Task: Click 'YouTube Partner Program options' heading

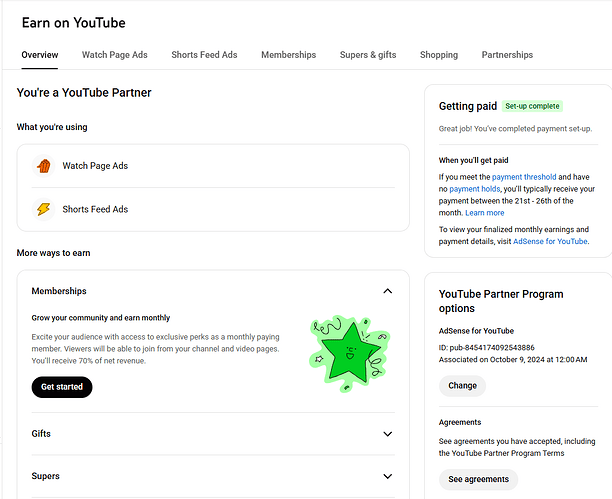Action: [501, 301]
